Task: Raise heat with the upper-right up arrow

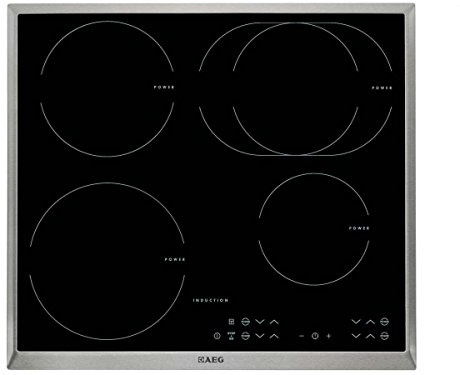Action: 370,322
